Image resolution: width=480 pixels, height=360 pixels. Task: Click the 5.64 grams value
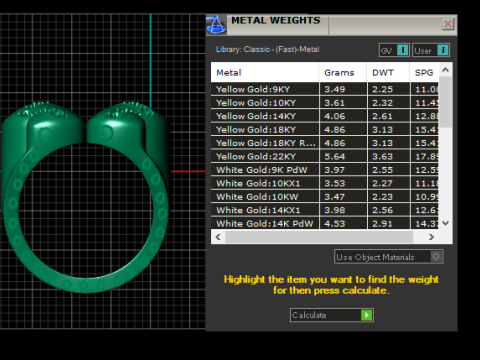(x=335, y=156)
